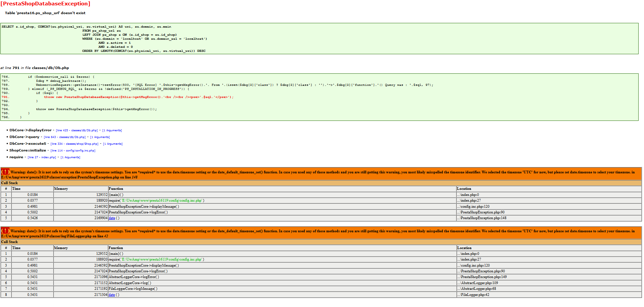Click the Location column header in second table
The width and height of the screenshot is (644, 307).
click(x=549, y=248)
